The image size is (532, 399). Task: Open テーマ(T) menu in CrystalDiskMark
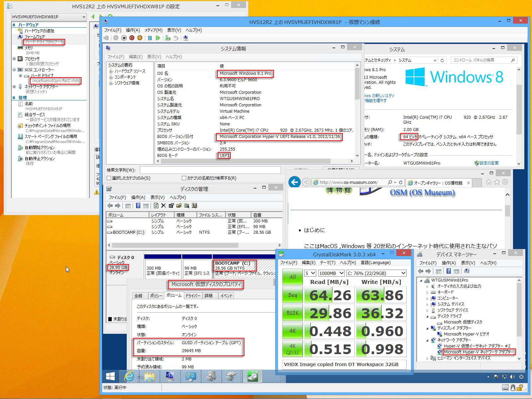328,263
